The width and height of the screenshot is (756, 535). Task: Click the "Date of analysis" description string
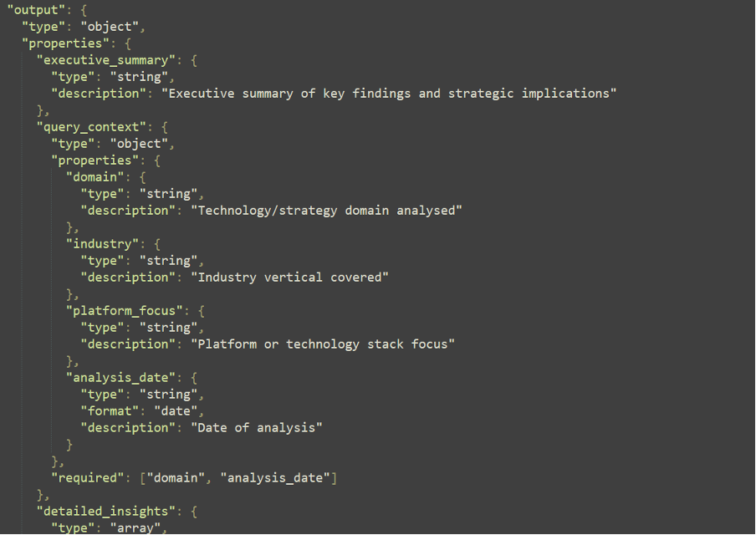coord(257,428)
